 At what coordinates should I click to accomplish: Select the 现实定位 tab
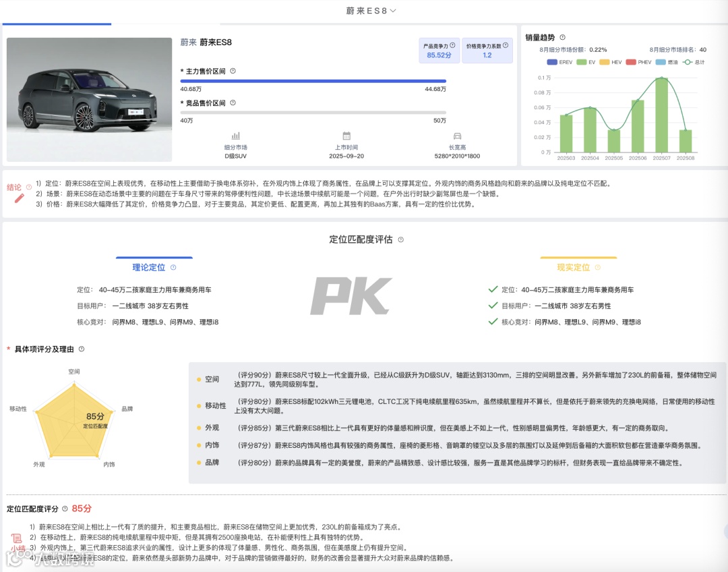click(578, 267)
